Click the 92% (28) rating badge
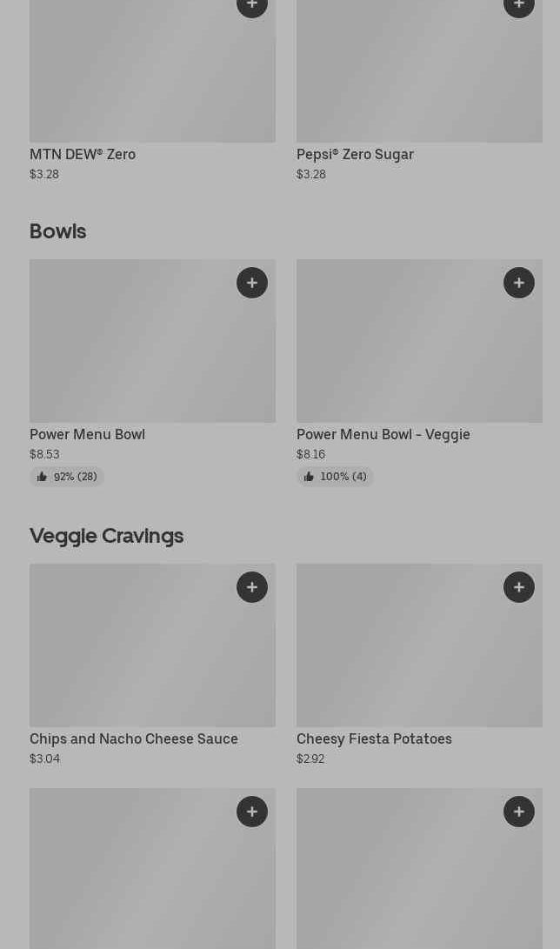Image resolution: width=560 pixels, height=949 pixels. pyautogui.click(x=67, y=477)
